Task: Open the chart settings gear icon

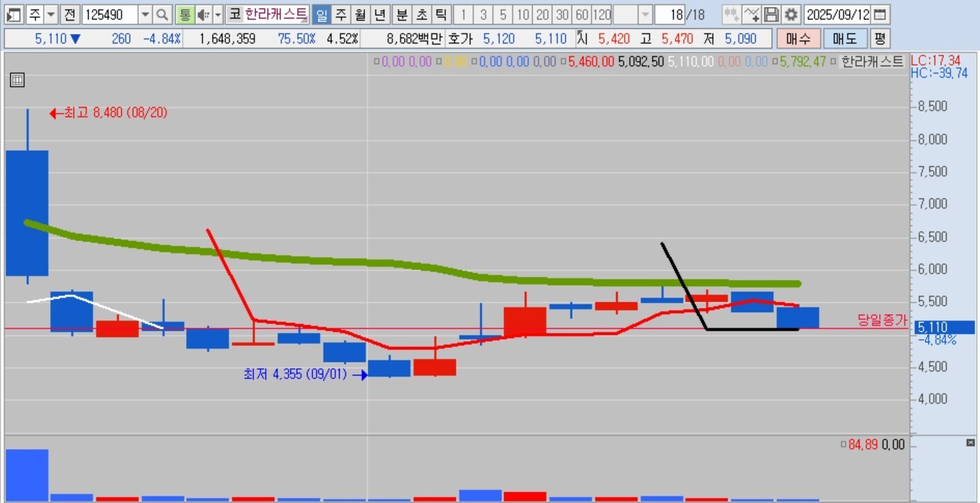Action: click(791, 15)
